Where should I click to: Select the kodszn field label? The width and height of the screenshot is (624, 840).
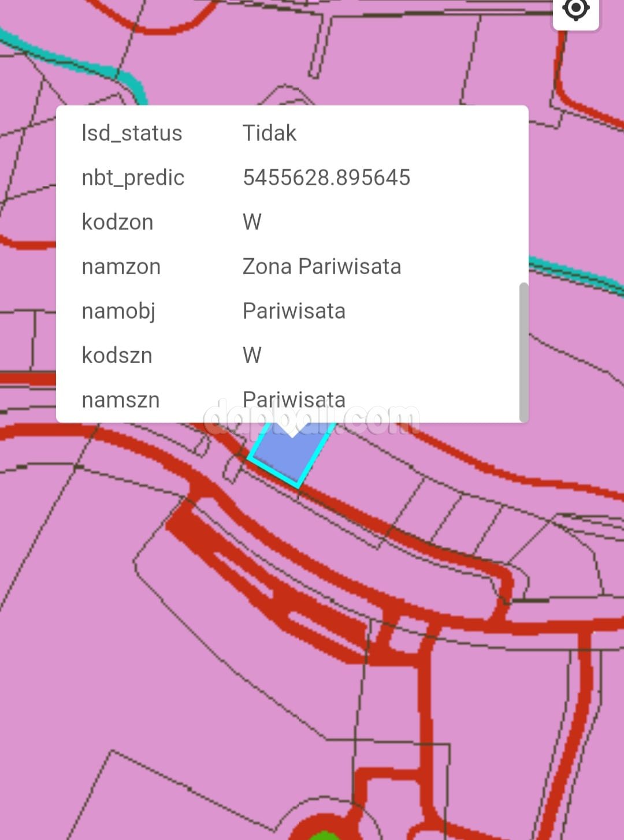(117, 356)
